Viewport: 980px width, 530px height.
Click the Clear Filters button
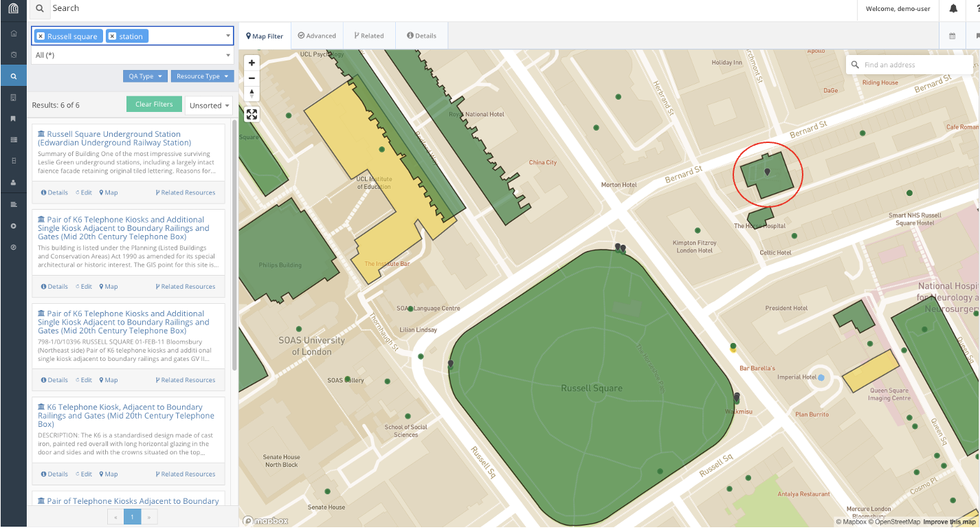154,104
